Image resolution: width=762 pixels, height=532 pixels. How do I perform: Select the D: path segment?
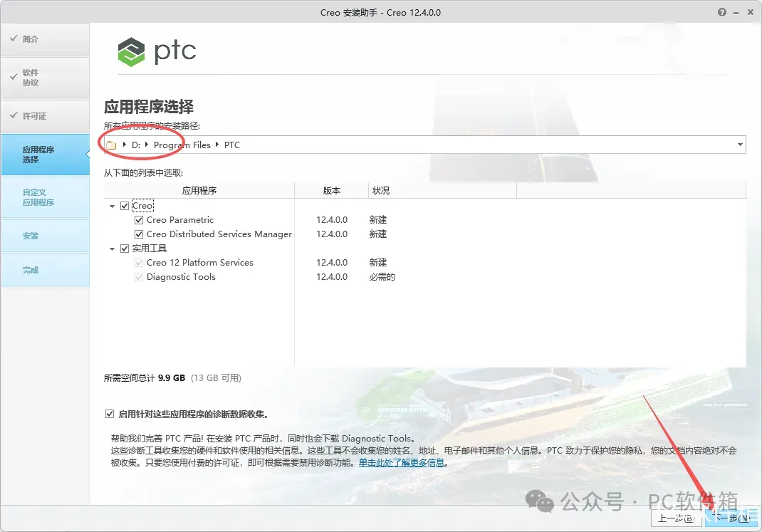136,145
